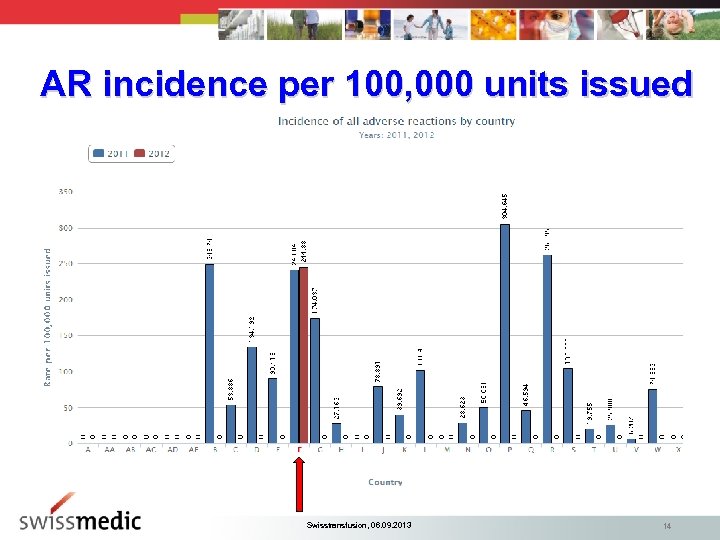This screenshot has width=720, height=540.
Task: Click the blue bar above country Q
Action: 526,427
